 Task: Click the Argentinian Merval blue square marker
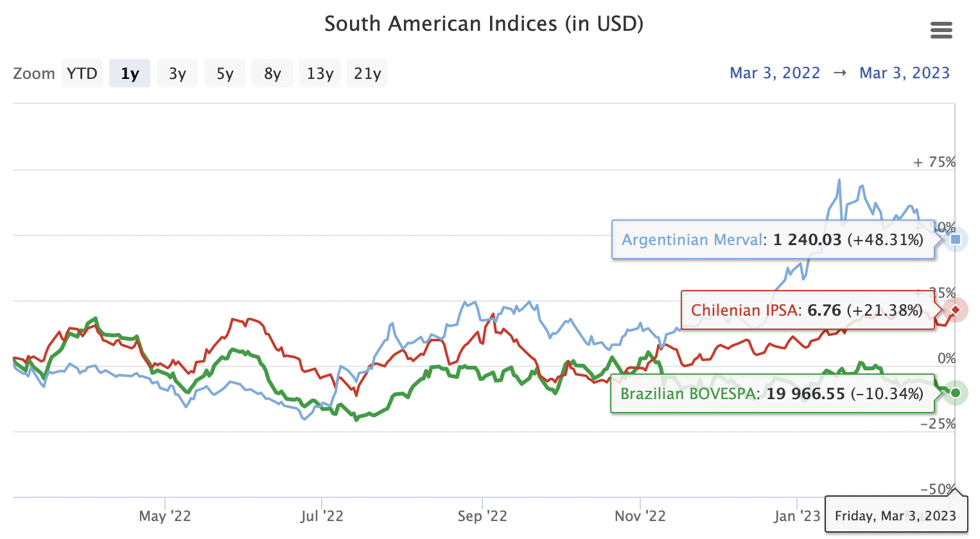click(956, 239)
